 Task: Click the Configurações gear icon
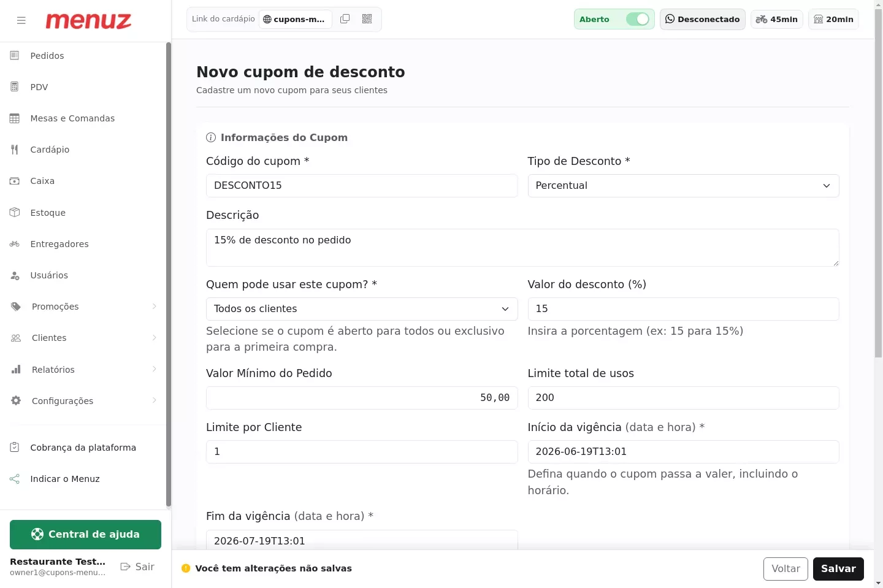[x=16, y=401]
